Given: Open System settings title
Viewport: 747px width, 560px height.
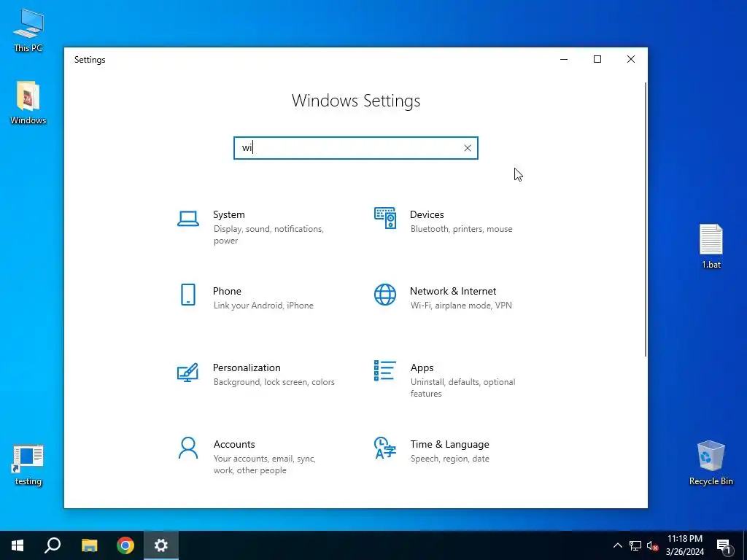Looking at the screenshot, I should 228,215.
